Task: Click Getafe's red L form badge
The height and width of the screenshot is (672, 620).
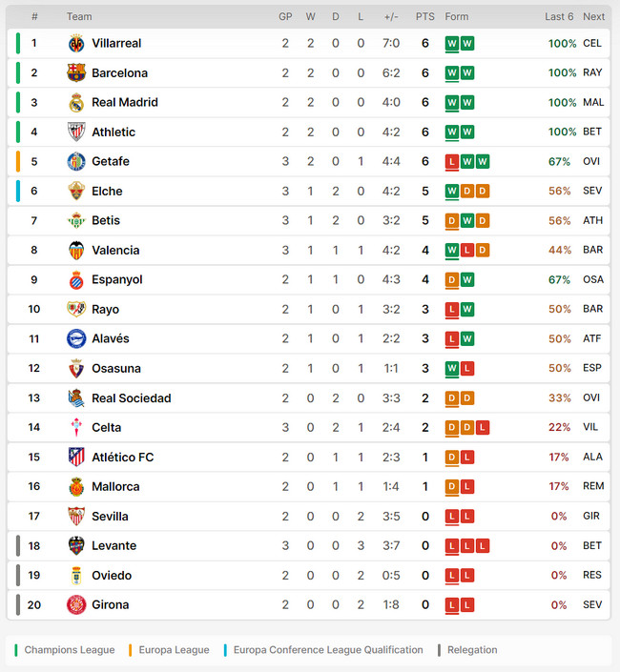Action: (452, 162)
